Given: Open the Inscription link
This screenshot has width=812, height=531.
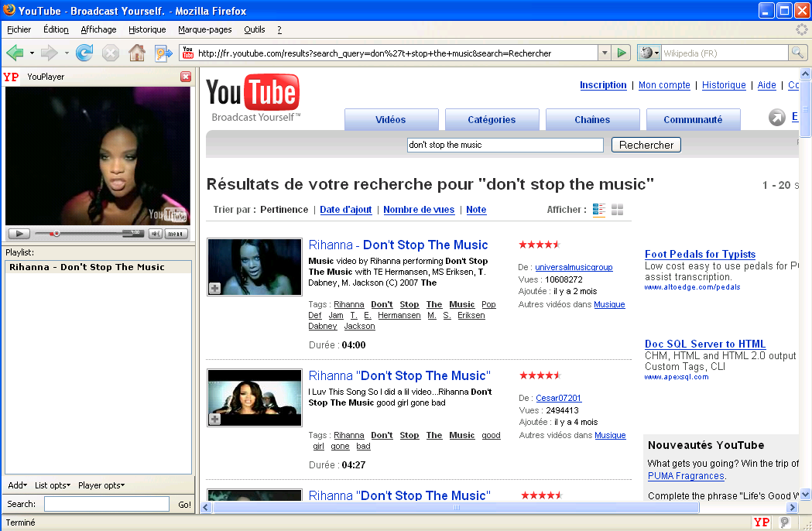Looking at the screenshot, I should [603, 85].
